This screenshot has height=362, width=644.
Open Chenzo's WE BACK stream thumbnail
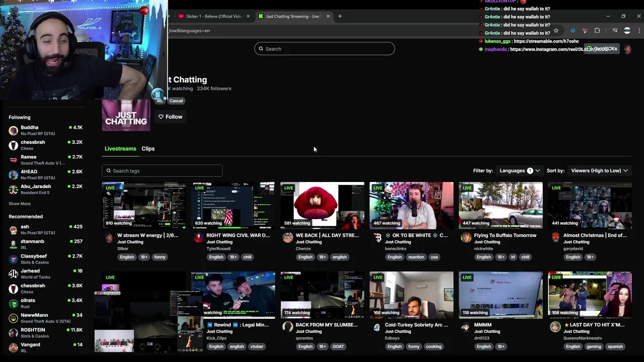(x=322, y=206)
